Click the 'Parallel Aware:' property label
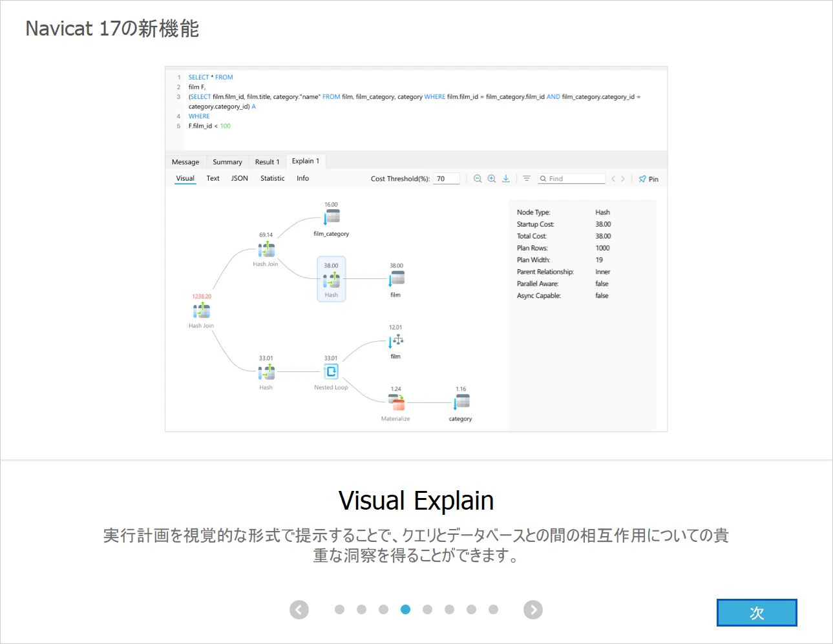Image resolution: width=833 pixels, height=644 pixels. coord(538,284)
